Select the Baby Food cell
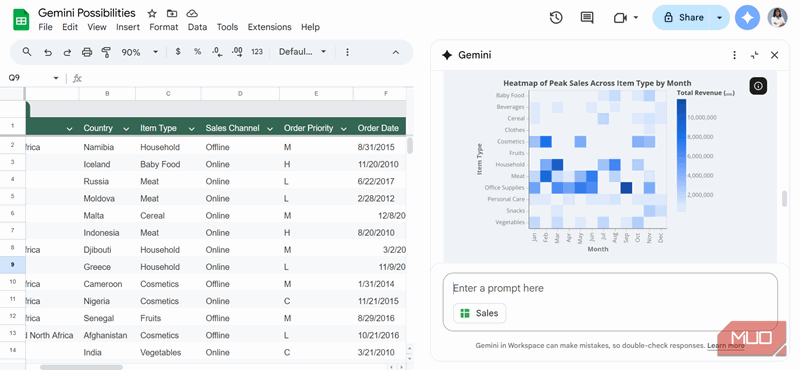 tap(168, 164)
